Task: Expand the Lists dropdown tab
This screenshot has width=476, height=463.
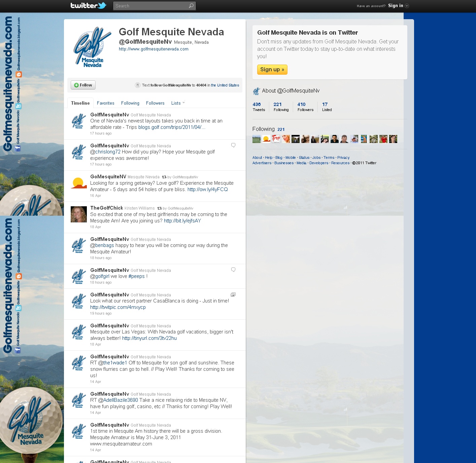Action: 178,103
